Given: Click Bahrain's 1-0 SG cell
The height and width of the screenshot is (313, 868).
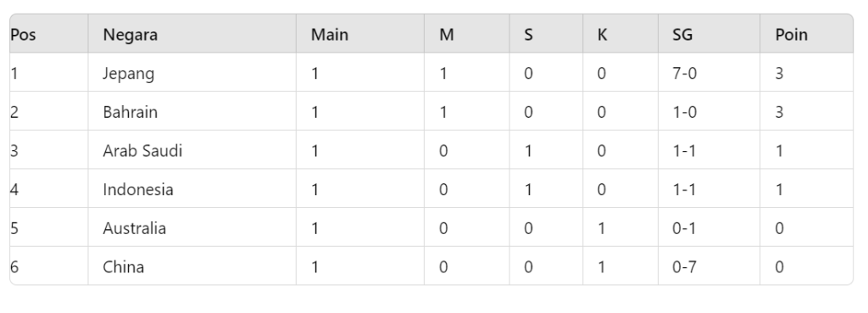Looking at the screenshot, I should tap(709, 112).
